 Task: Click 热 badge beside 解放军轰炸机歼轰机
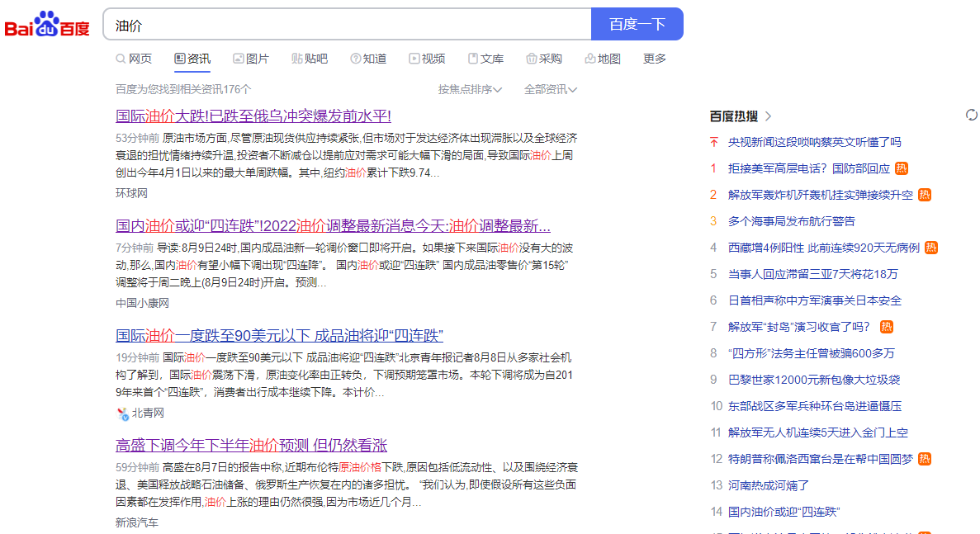(925, 195)
